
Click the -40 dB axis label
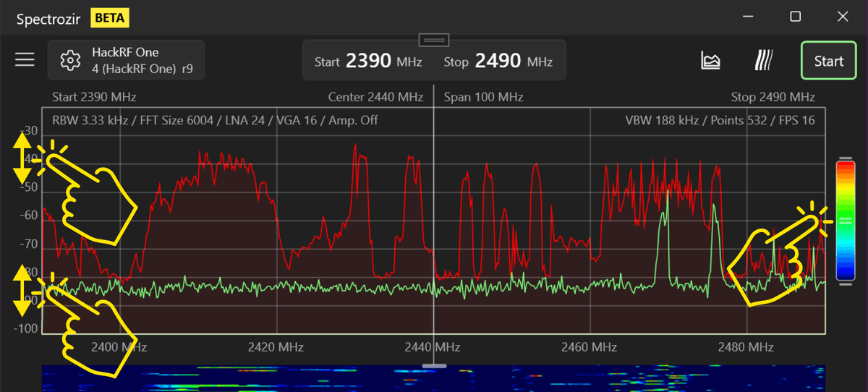click(x=29, y=159)
